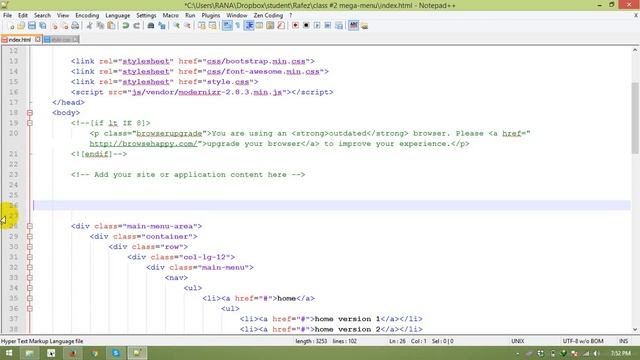Start macro recording with red dot icon
The height and width of the screenshot is (360, 640).
295,26
